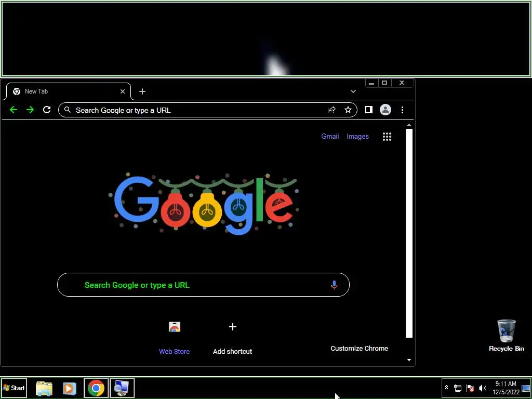Reload the page with the refresh icon

click(47, 110)
